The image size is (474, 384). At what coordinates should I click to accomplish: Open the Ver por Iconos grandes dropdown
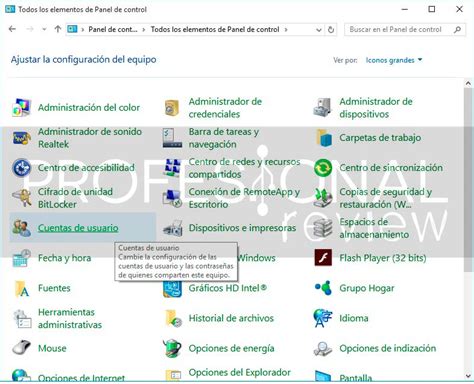(394, 60)
